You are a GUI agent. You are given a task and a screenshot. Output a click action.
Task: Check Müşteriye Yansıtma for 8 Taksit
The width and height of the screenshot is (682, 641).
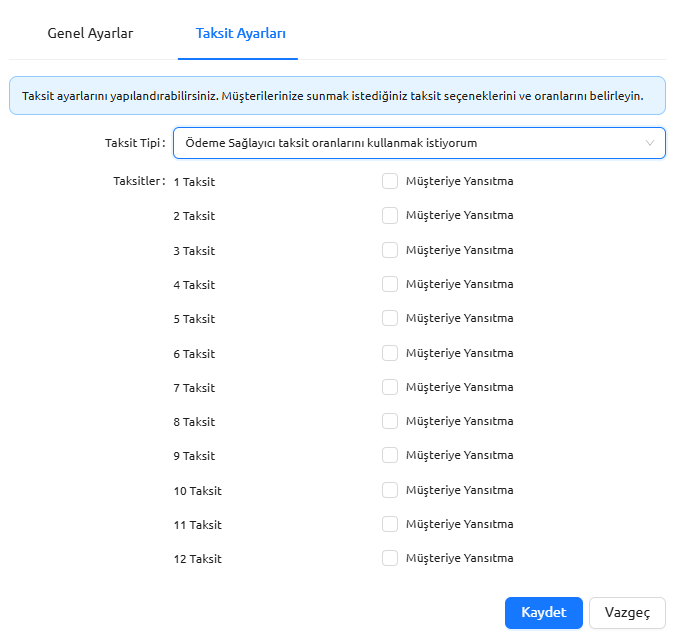pos(390,421)
